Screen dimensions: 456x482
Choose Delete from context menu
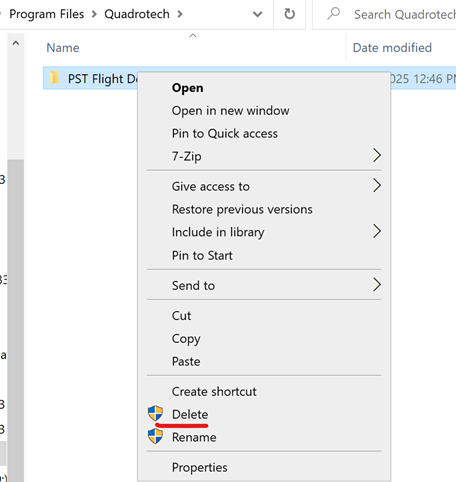[x=264, y=414]
